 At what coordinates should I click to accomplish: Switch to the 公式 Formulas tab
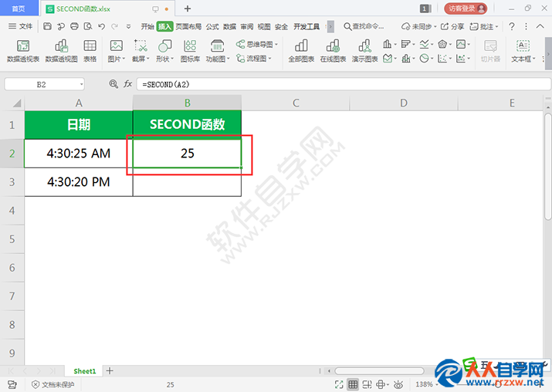point(212,26)
